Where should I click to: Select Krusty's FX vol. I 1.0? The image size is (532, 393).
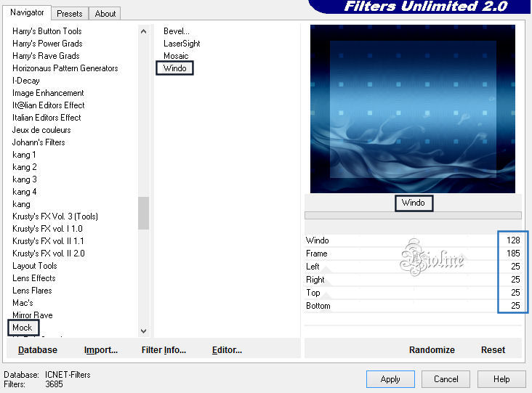pyautogui.click(x=47, y=229)
